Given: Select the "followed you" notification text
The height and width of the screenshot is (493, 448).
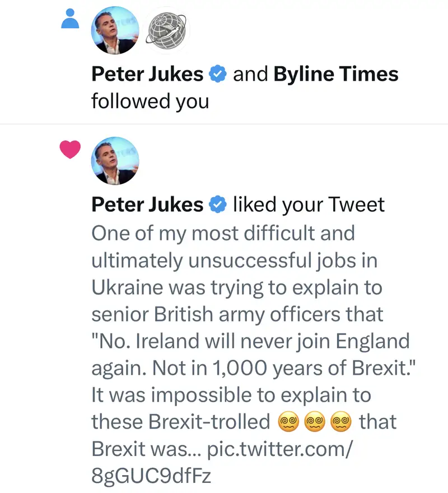Looking at the screenshot, I should (150, 101).
